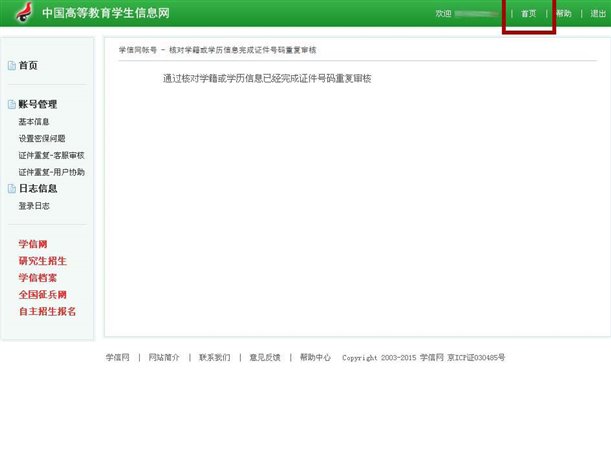Select 设置密保问题 in the sidebar
Screen dimensions: 611x452
(x=41, y=139)
